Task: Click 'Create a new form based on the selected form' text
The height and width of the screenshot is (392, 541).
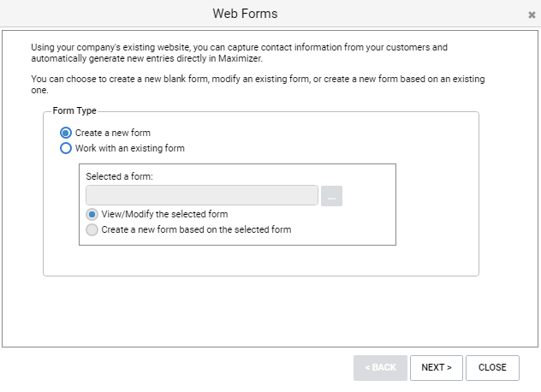Action: point(196,230)
